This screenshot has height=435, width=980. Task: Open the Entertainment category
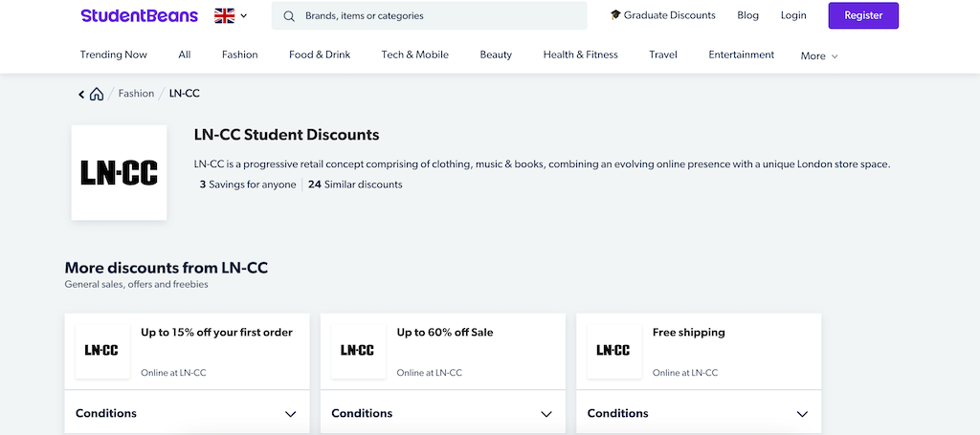point(742,54)
